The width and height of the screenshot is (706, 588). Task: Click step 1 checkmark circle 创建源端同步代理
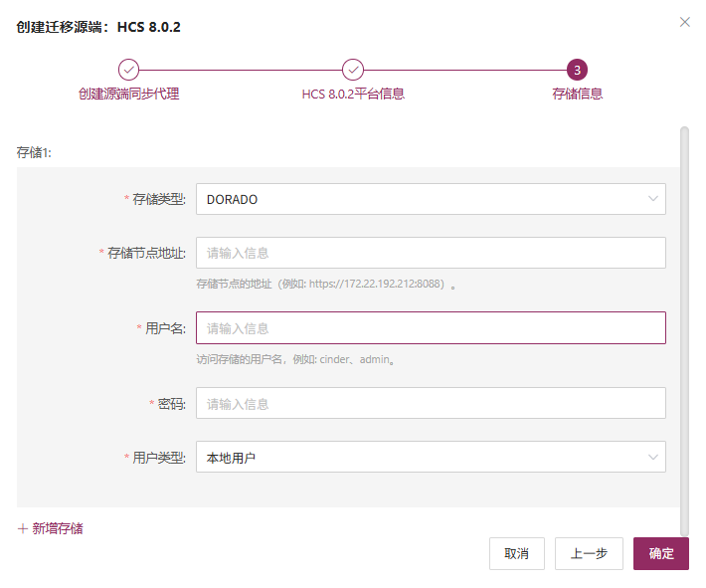[x=128, y=70]
